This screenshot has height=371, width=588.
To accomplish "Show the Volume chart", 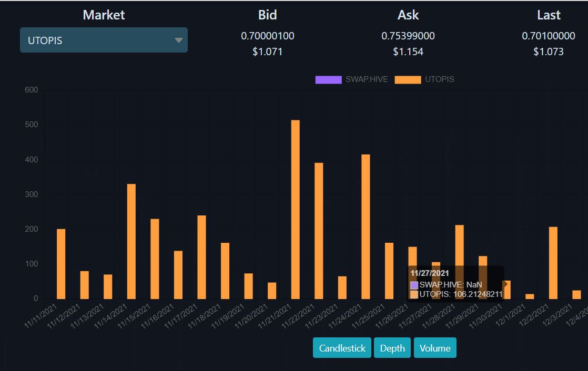I will 435,348.
